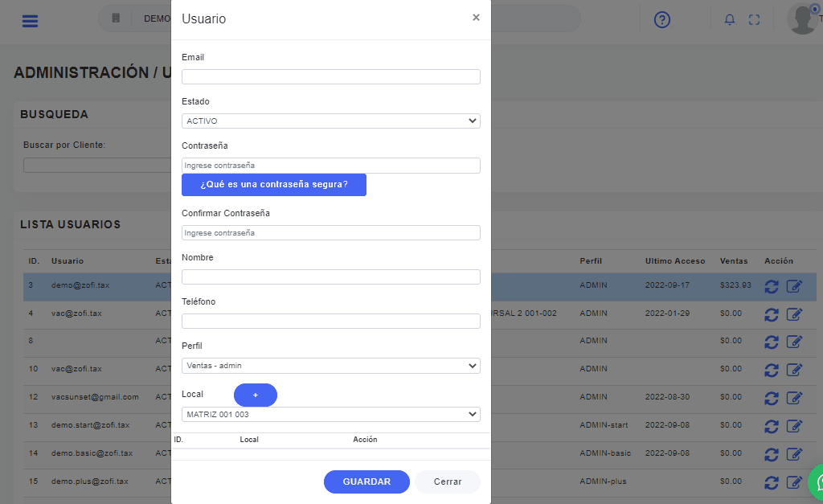
Task: Close the Usuario dialog with X
Action: (476, 18)
